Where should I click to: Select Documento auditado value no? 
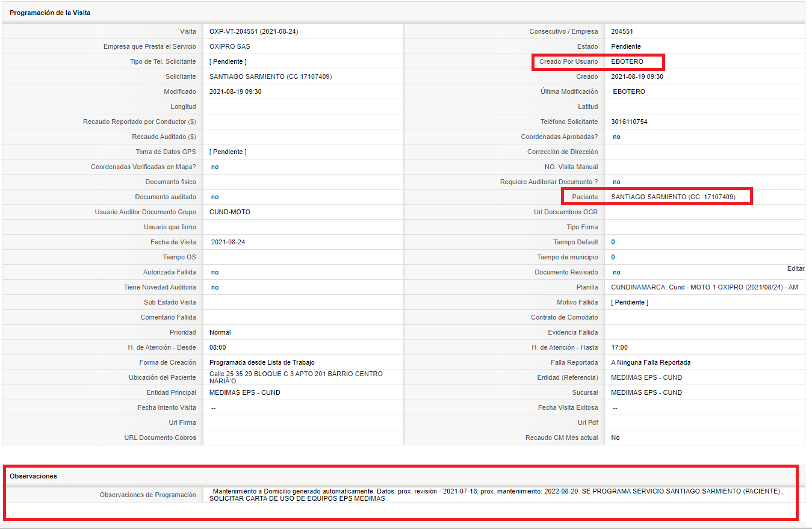pos(215,197)
